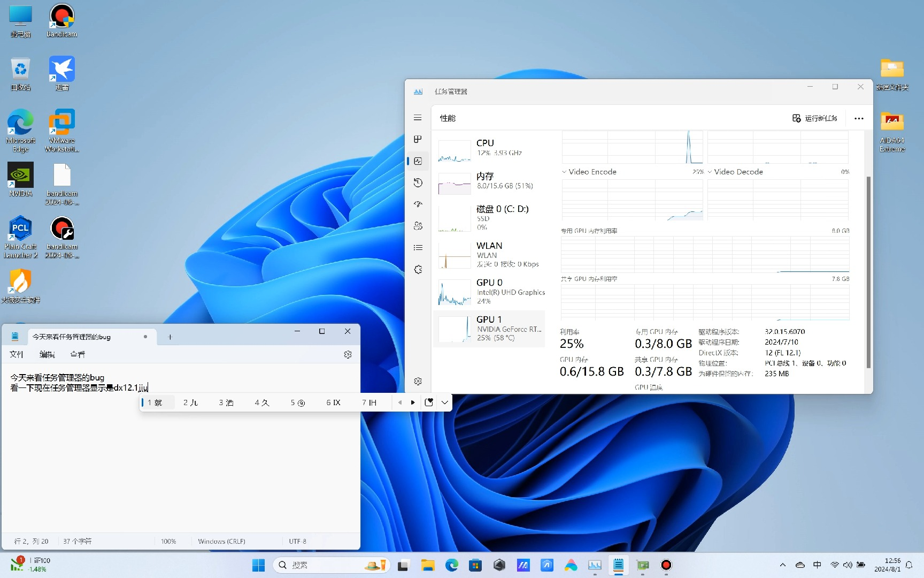Open the Details page in Task Manager

pos(418,247)
